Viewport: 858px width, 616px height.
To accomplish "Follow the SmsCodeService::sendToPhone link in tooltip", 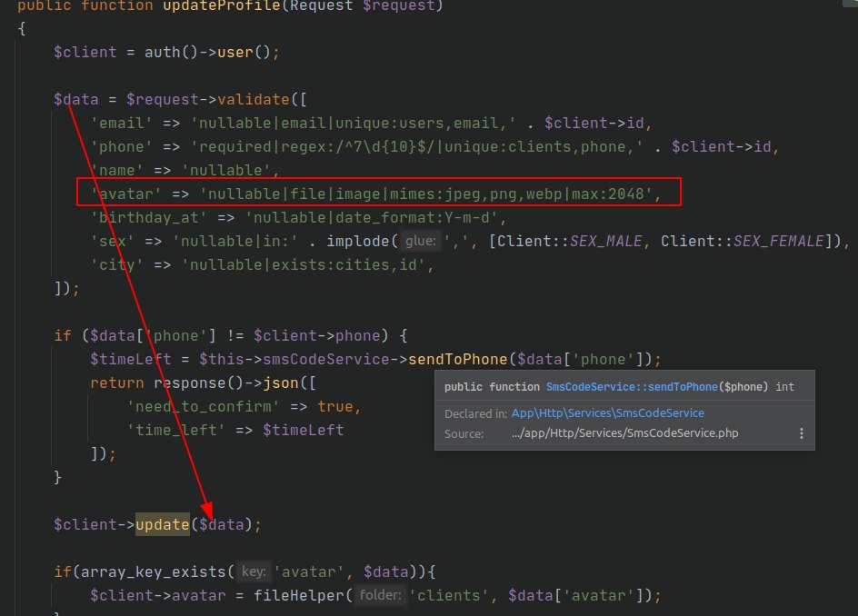I will click(632, 387).
